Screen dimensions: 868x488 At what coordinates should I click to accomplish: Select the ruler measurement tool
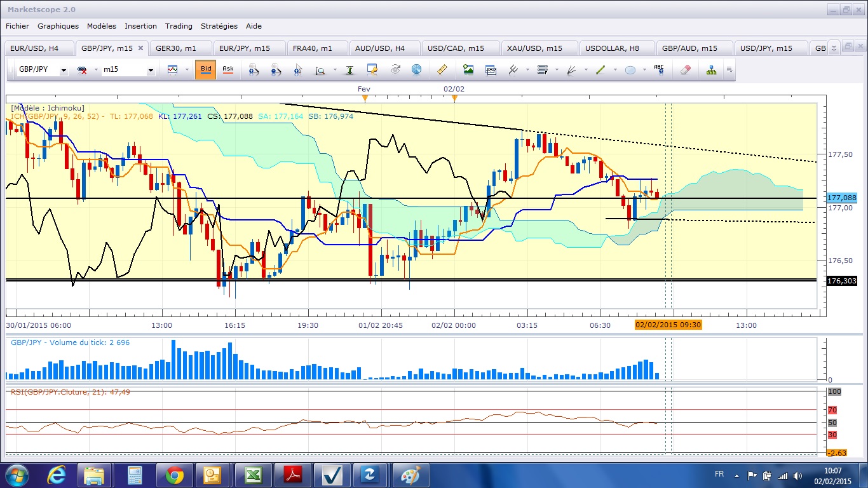pyautogui.click(x=442, y=70)
